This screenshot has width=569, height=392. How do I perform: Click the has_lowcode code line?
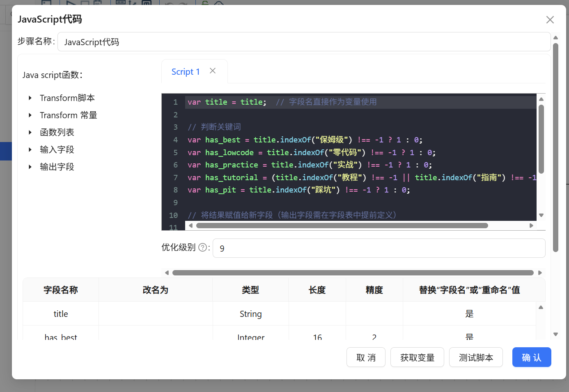coord(312,152)
